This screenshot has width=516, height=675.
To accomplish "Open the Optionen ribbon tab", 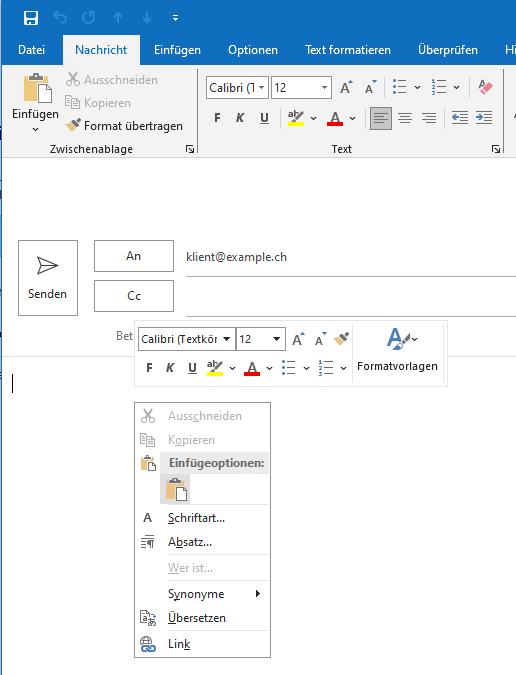I will tap(253, 50).
